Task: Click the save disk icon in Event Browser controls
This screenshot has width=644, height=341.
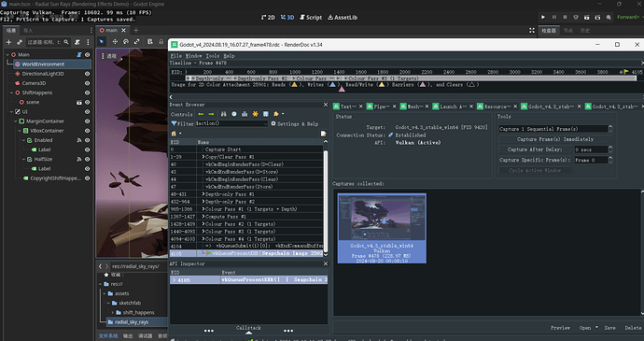Action: click(266, 114)
